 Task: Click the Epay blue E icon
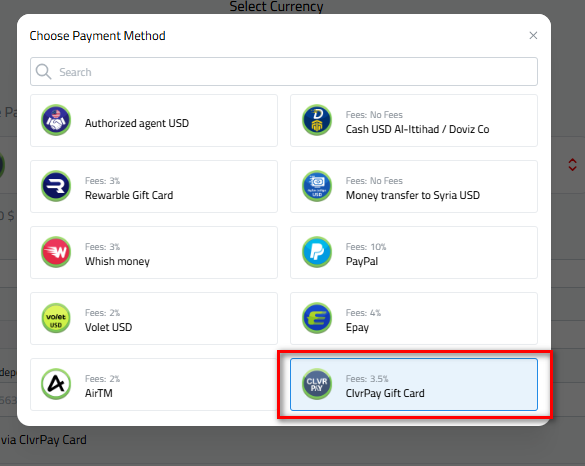[x=317, y=318]
